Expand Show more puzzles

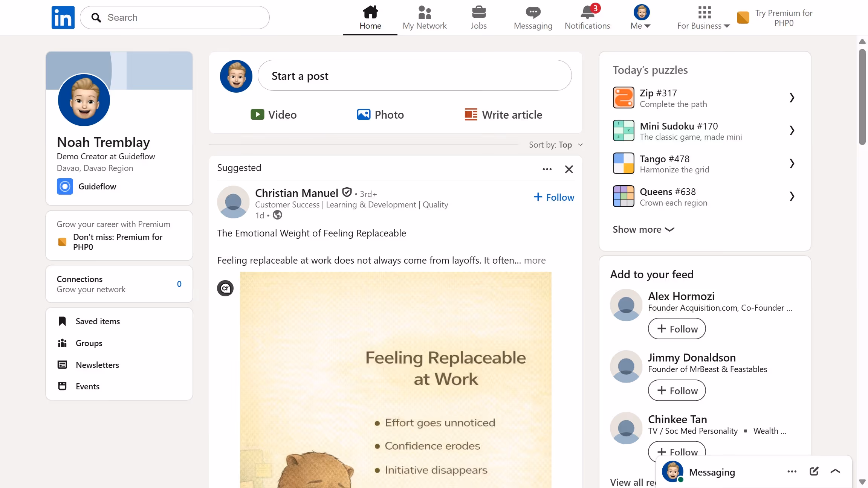coord(643,229)
